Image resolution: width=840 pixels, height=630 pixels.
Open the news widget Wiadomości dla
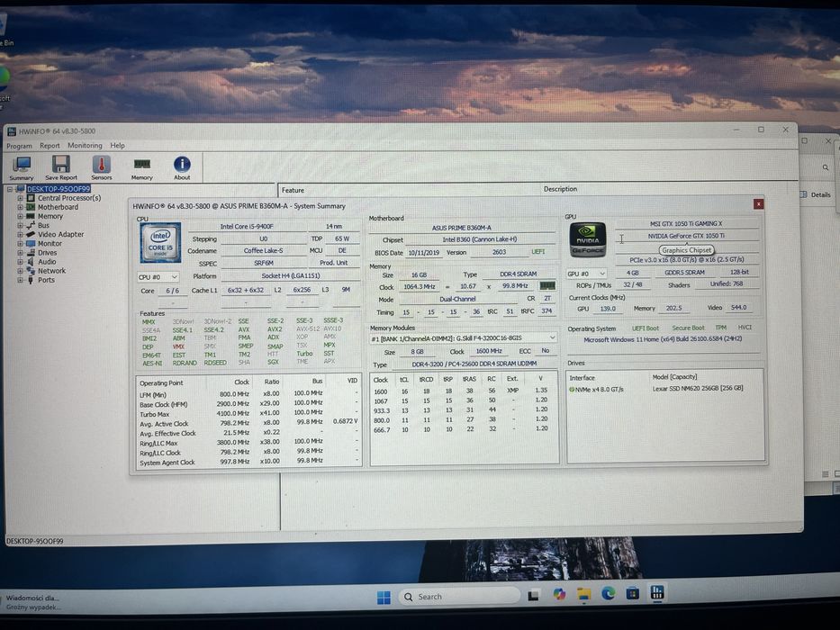click(x=32, y=602)
